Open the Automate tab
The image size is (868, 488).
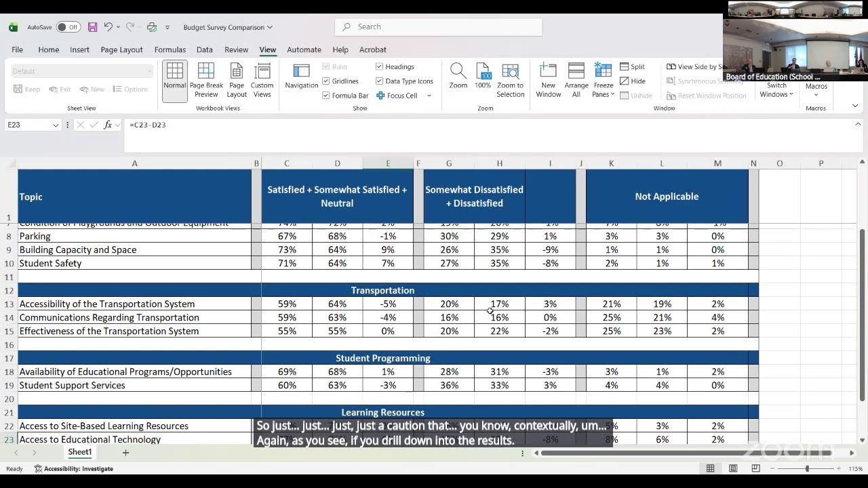click(304, 49)
